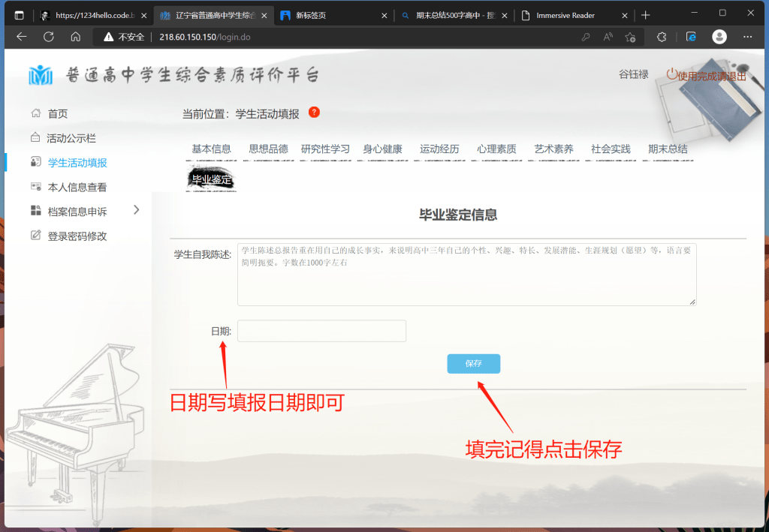Click the 日期 input field
This screenshot has width=769, height=532.
pos(321,331)
